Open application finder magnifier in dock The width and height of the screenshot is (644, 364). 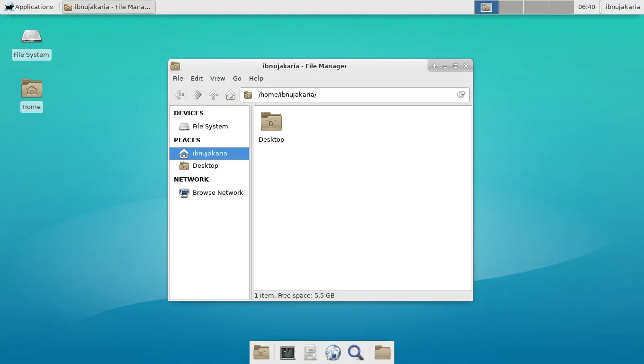[x=356, y=353]
